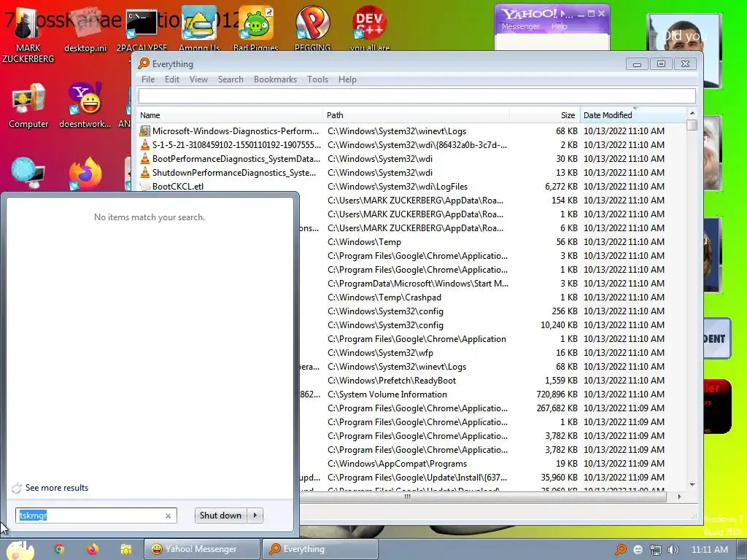Launch Firefox from the taskbar
The height and width of the screenshot is (560, 747).
point(93,550)
